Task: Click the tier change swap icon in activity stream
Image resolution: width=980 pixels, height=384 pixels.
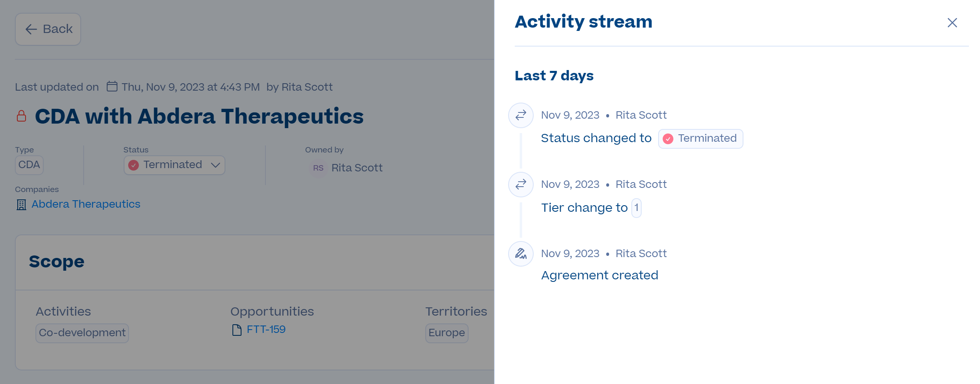Action: point(521,184)
